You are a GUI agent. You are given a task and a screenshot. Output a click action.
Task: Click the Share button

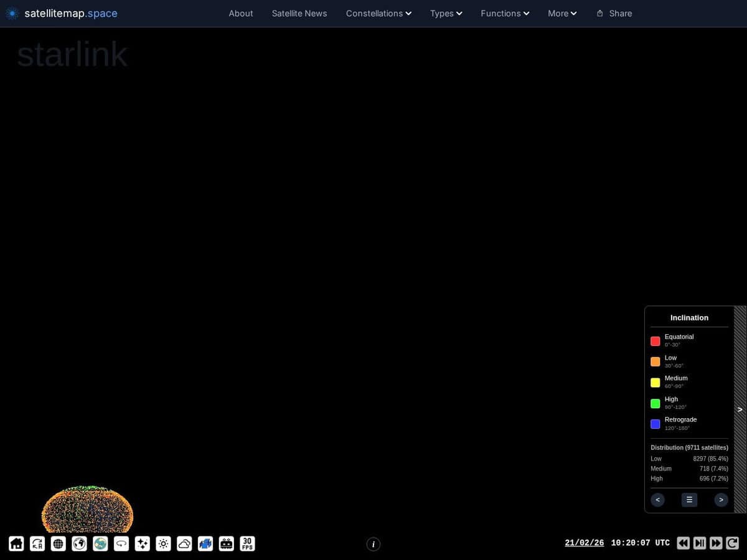coord(614,13)
